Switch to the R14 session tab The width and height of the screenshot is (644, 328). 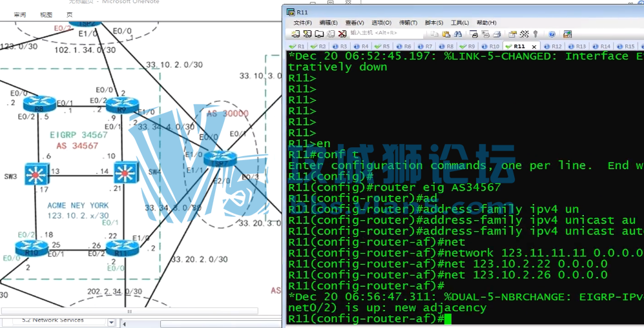[x=601, y=46]
